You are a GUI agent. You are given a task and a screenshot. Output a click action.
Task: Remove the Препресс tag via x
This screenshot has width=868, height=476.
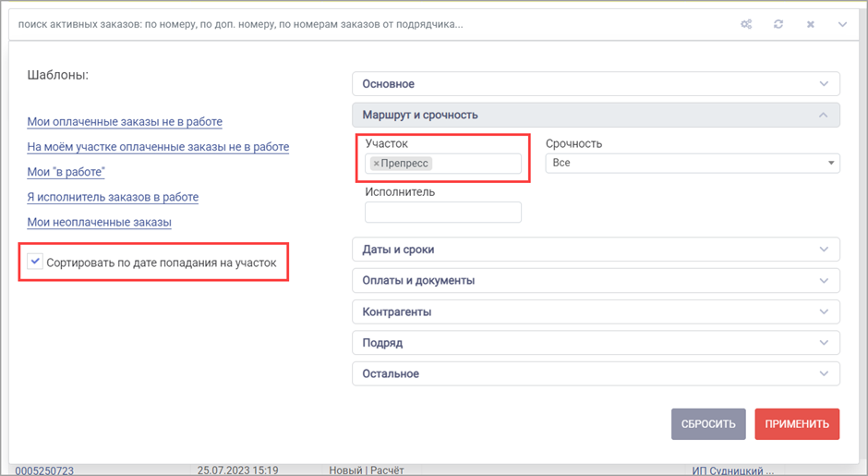tap(377, 164)
